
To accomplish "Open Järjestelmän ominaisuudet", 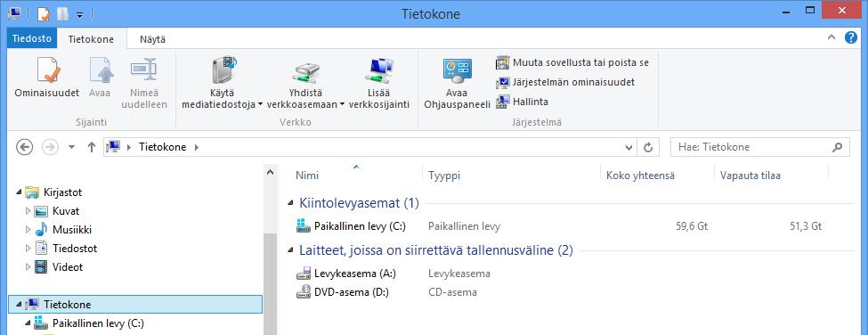I will point(565,82).
